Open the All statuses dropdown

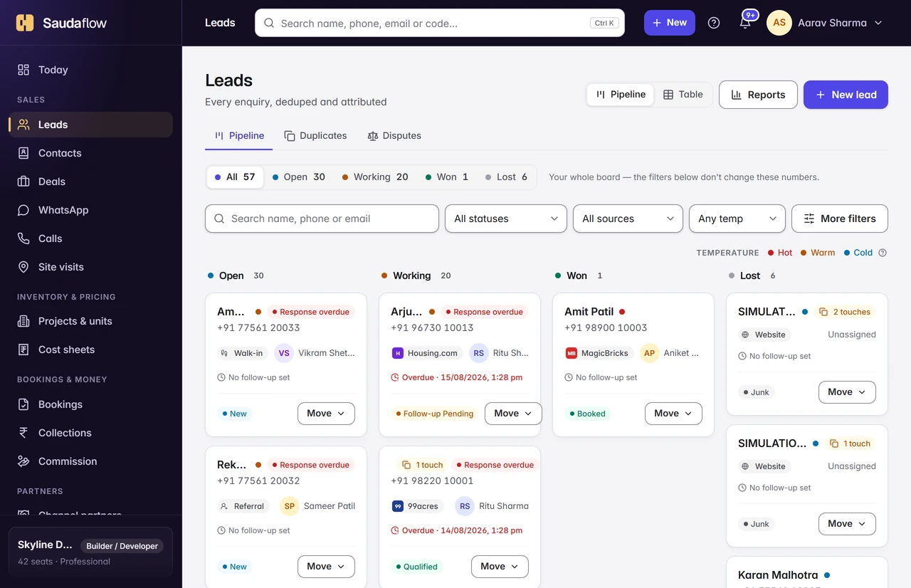tap(506, 219)
